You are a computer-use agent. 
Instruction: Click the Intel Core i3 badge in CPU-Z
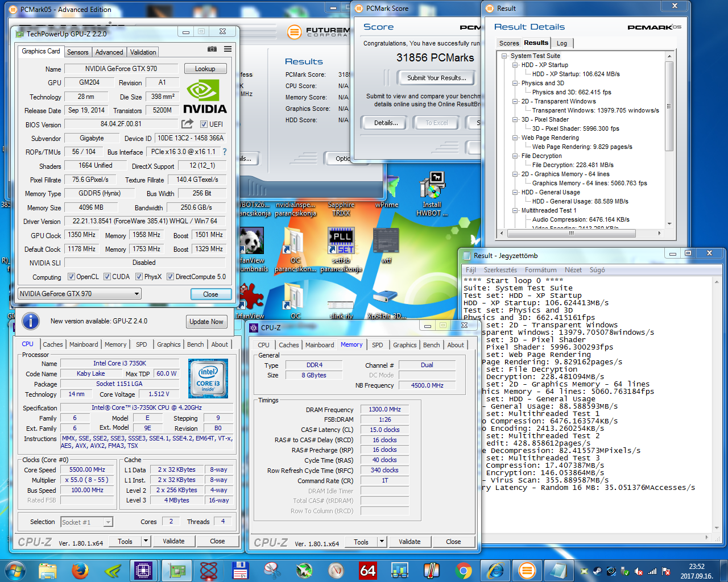(x=208, y=378)
